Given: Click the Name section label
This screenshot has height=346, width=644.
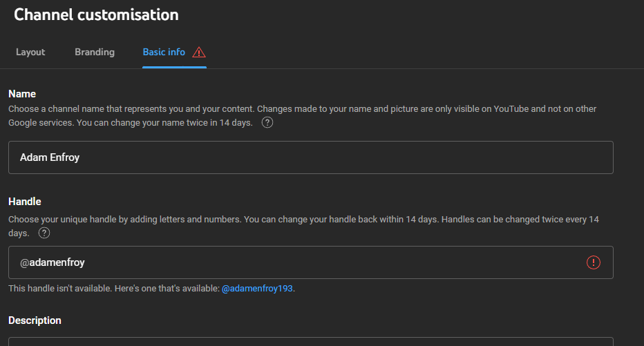Looking at the screenshot, I should [x=22, y=94].
